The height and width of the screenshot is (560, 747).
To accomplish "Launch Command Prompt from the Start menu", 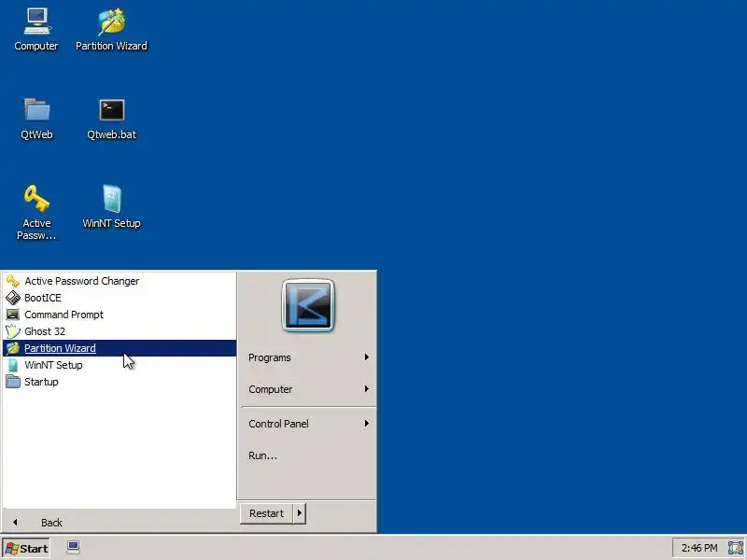I will [120, 315].
